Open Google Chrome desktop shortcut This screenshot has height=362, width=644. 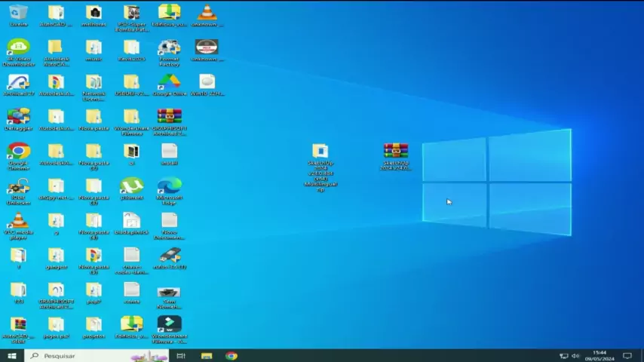tap(18, 152)
